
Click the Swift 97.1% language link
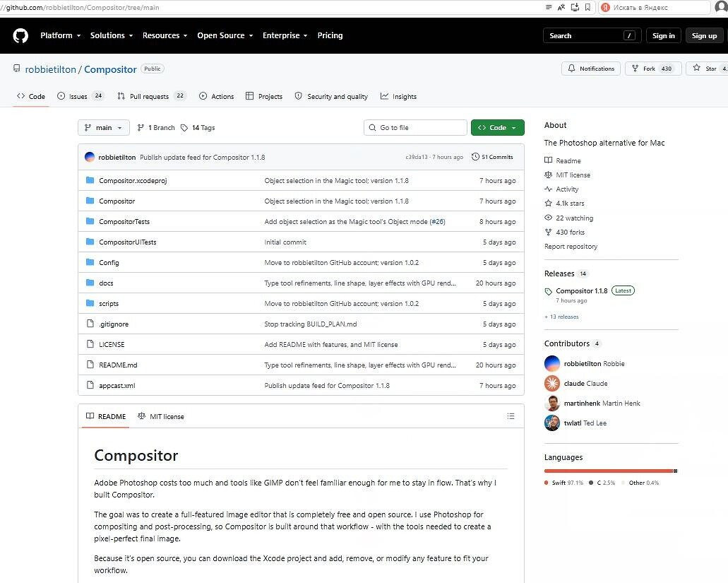563,483
